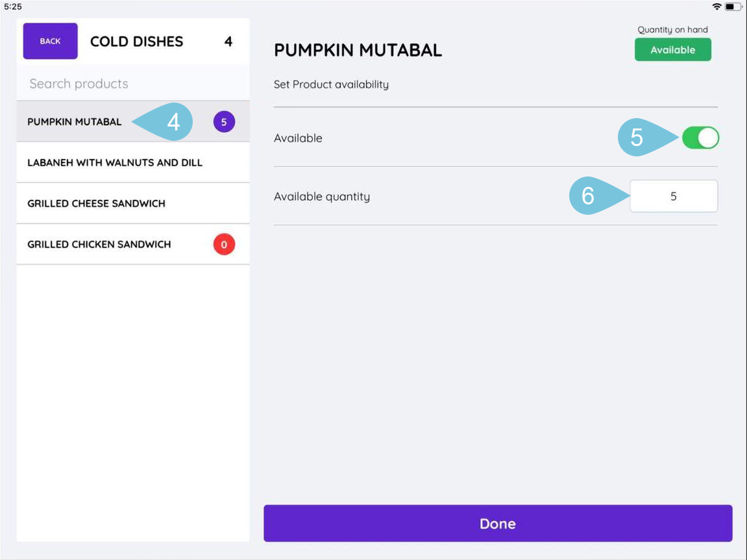Toggle the Available switch off
Screen dimensions: 747x560
[700, 138]
